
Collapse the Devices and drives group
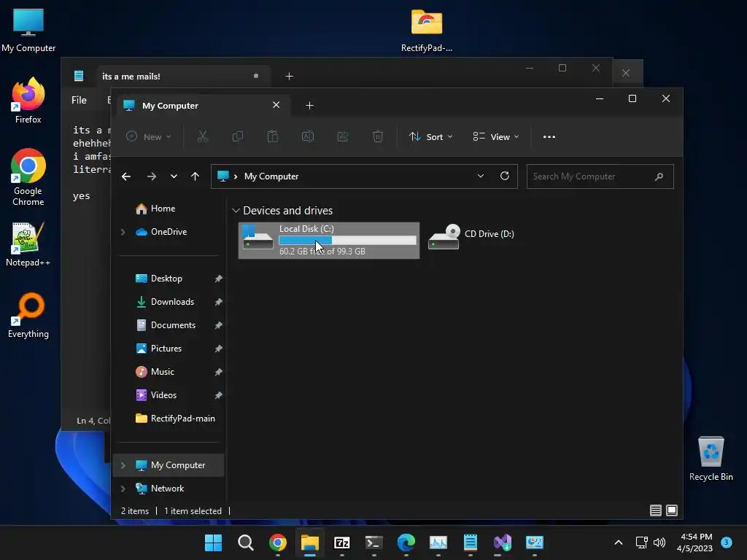click(236, 211)
